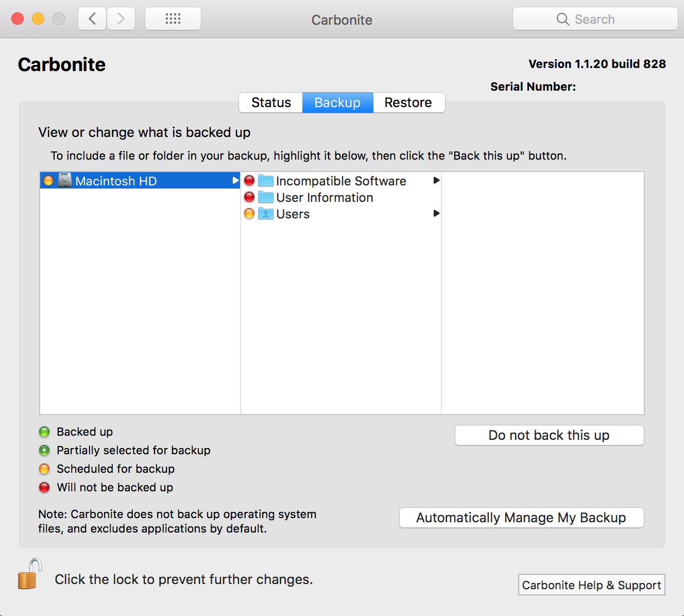The width and height of the screenshot is (684, 616).
Task: Click the Macintosh HD drive icon
Action: tap(65, 180)
